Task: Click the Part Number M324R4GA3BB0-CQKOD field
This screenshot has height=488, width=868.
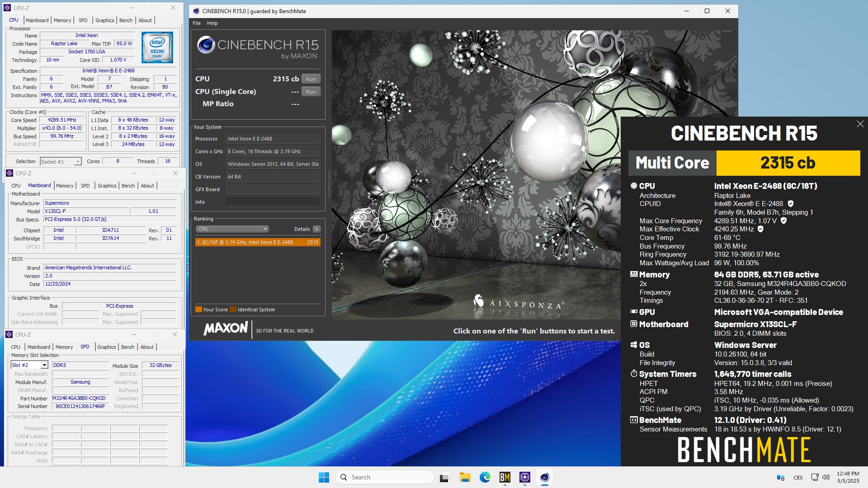Action: [x=80, y=399]
